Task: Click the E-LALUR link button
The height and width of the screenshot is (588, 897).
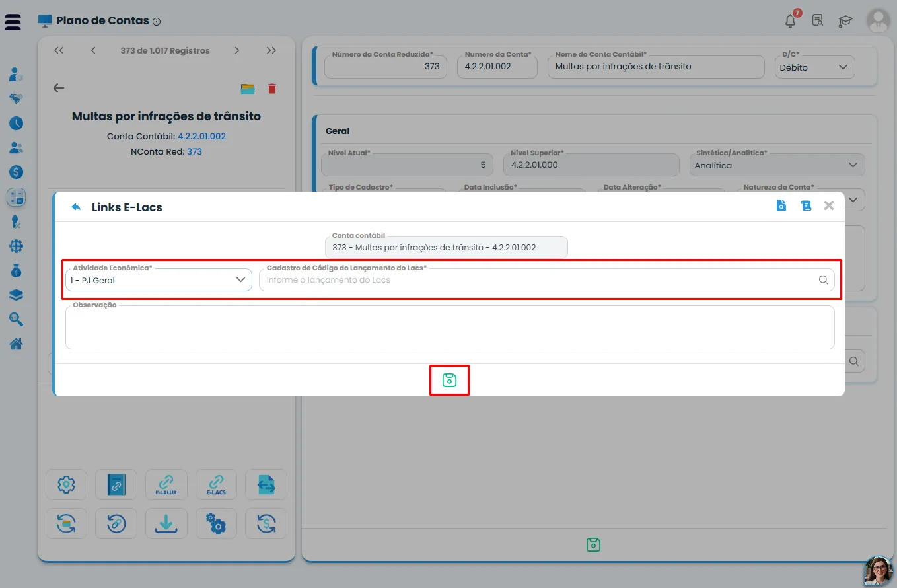Action: click(x=166, y=484)
